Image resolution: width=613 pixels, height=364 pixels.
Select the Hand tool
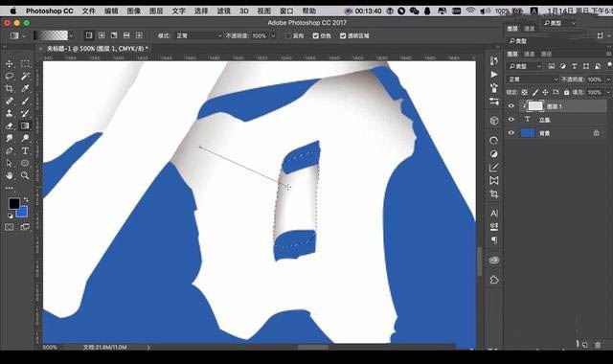click(x=10, y=175)
